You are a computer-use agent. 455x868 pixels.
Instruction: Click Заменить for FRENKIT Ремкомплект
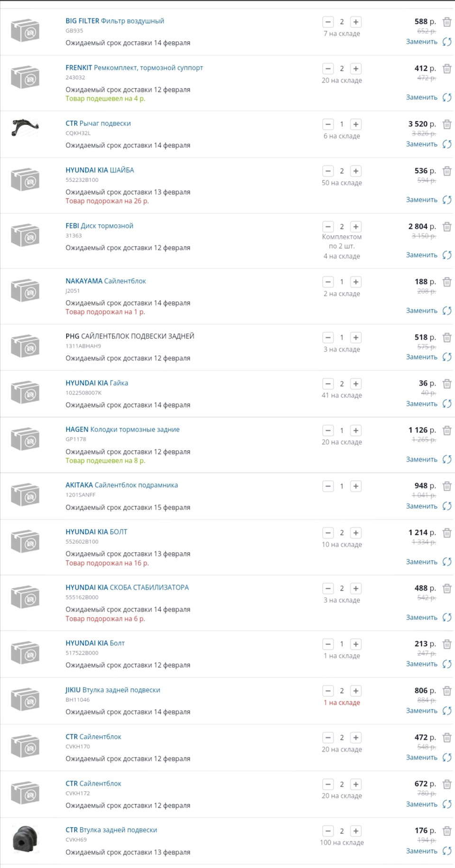(421, 97)
